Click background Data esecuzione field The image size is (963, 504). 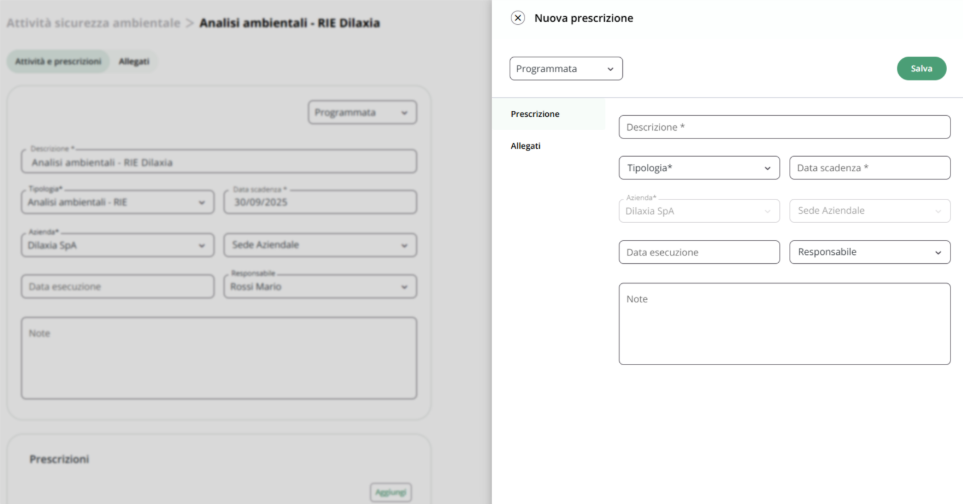(x=117, y=287)
